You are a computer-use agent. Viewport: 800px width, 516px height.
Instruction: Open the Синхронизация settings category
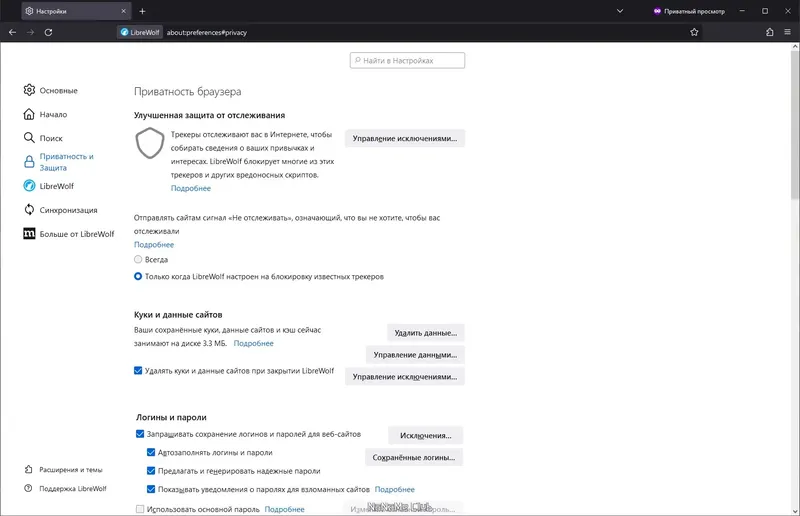[x=68, y=210]
